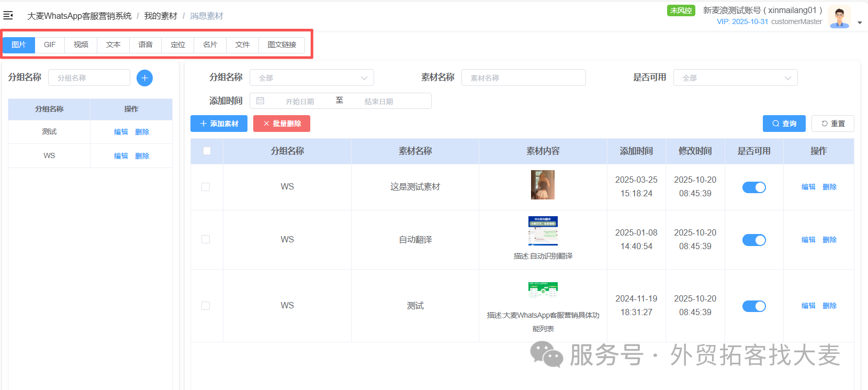Click the 我的素材 breadcrumb
The image size is (868, 390).
[161, 16]
